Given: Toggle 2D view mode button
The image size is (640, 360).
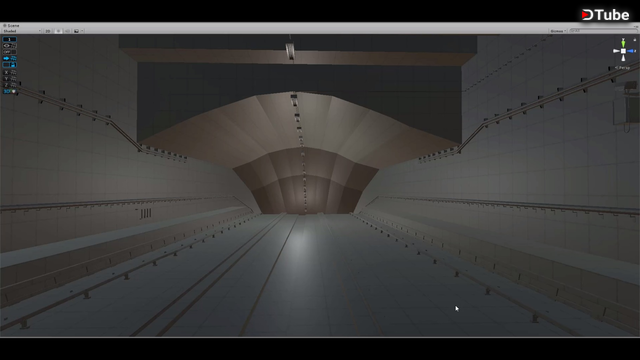Looking at the screenshot, I should click(x=48, y=31).
